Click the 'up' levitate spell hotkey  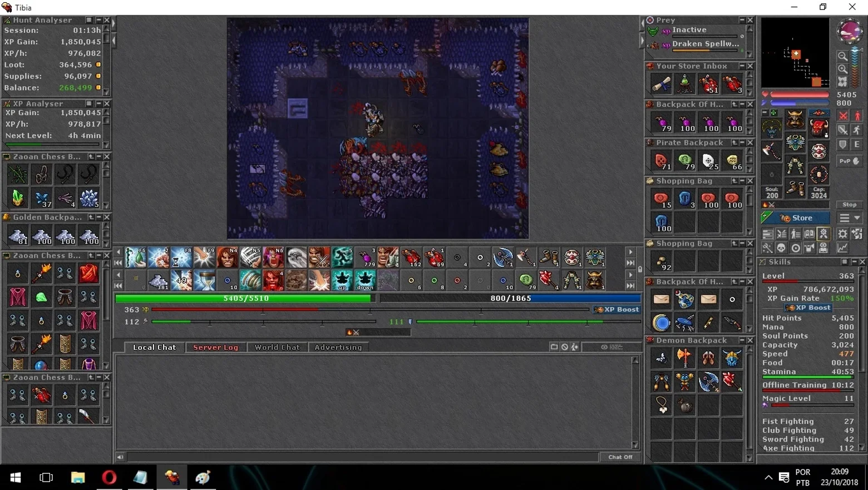(x=342, y=281)
